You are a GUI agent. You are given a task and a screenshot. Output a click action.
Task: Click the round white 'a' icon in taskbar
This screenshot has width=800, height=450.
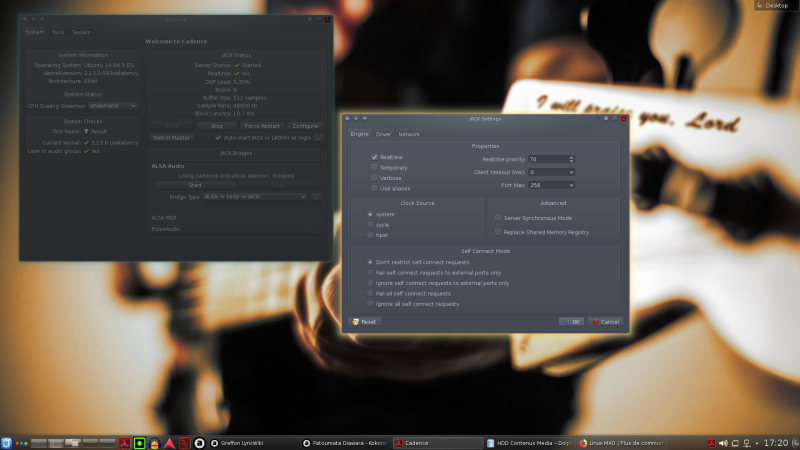point(199,443)
